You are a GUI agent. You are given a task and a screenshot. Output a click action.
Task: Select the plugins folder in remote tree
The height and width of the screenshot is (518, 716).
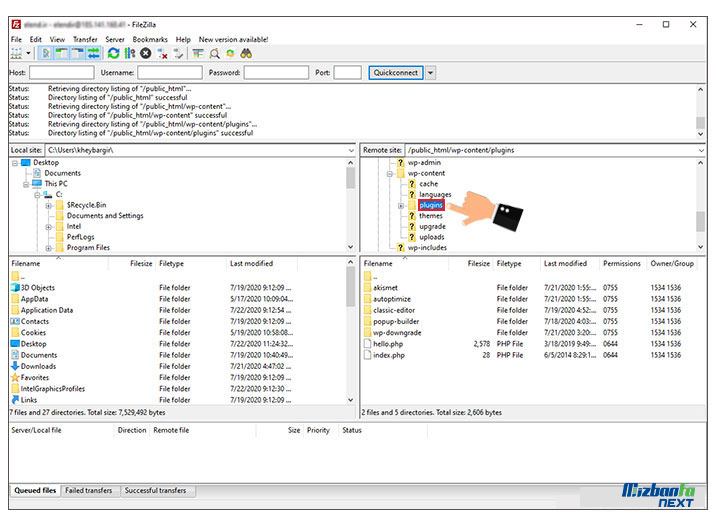[431, 205]
